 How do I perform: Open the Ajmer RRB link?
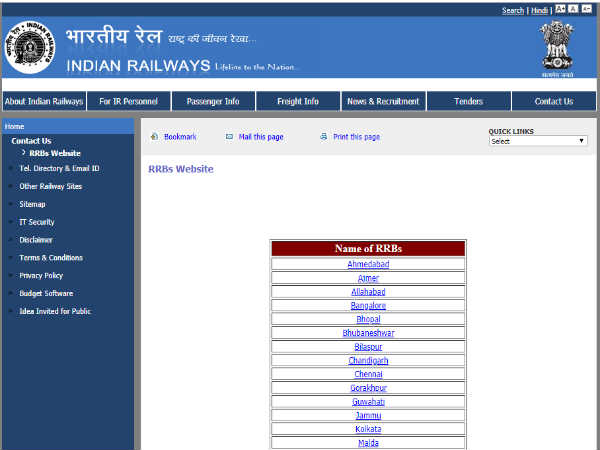(x=368, y=278)
